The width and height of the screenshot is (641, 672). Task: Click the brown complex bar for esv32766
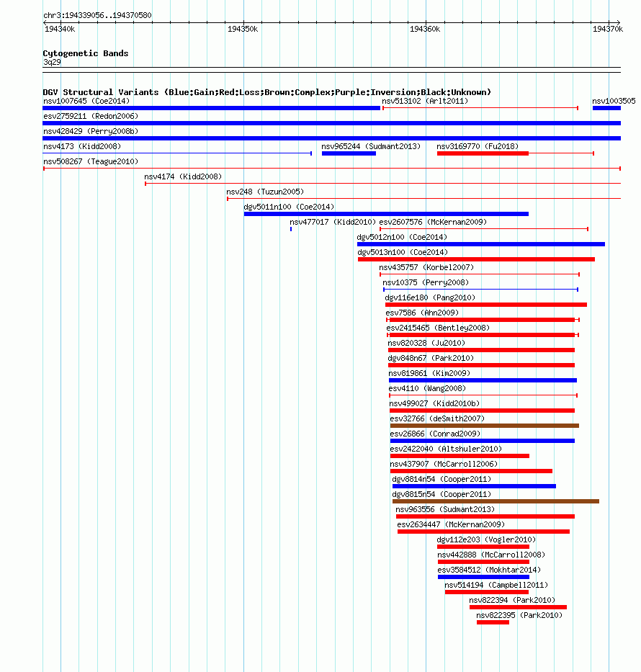click(485, 426)
